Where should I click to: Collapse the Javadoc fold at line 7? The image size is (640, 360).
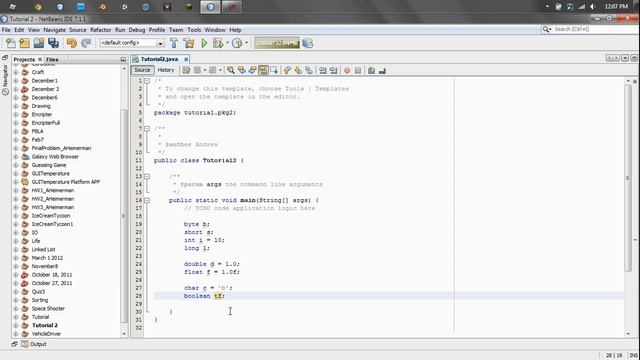pyautogui.click(x=147, y=129)
